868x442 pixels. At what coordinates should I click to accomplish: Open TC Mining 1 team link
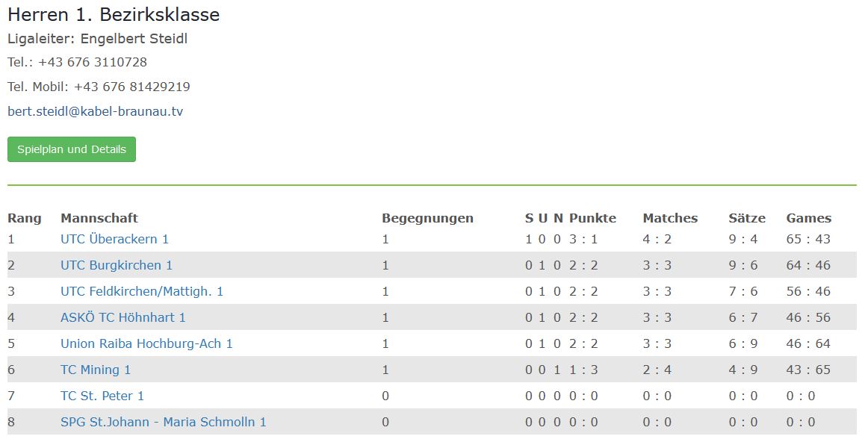96,370
